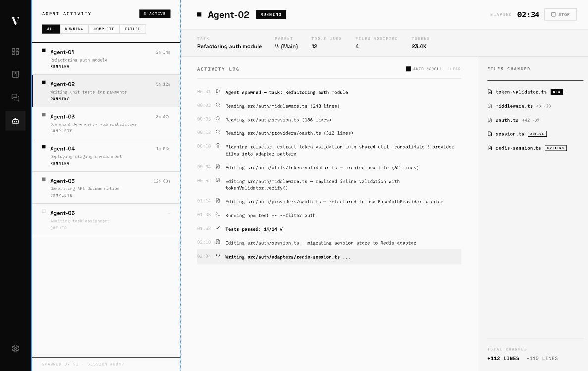This screenshot has width=588, height=371.
Task: Click 'Refactoring auth module' task value
Action: 229,46
